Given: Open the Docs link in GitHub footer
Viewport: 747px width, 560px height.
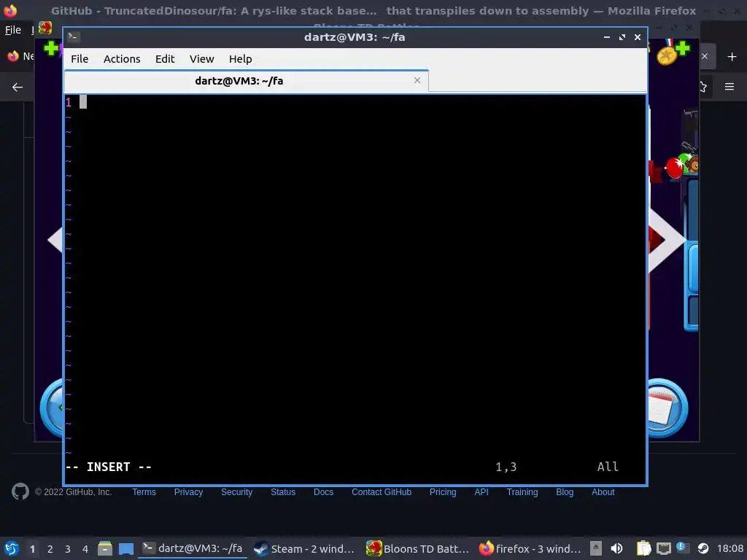Looking at the screenshot, I should click(323, 492).
